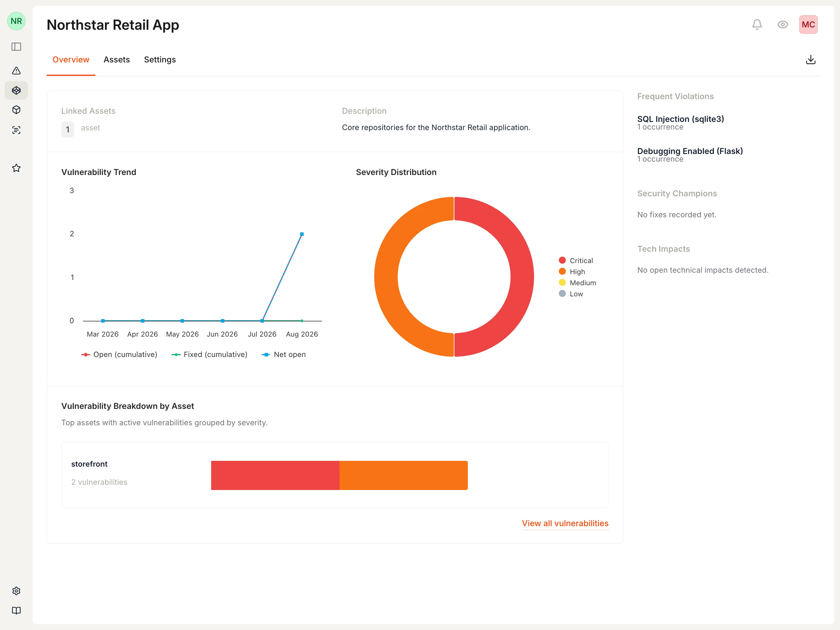
Task: Click the orange High donut segment
Action: 386,276
